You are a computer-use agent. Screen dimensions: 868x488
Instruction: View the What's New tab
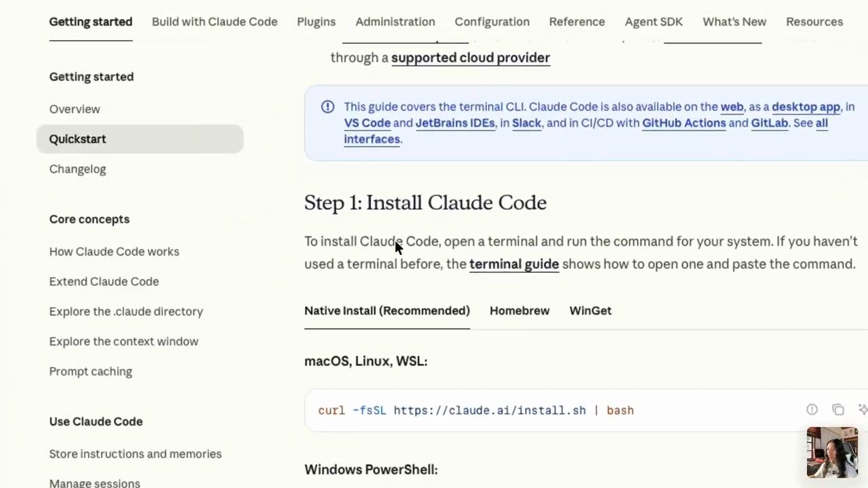[734, 22]
